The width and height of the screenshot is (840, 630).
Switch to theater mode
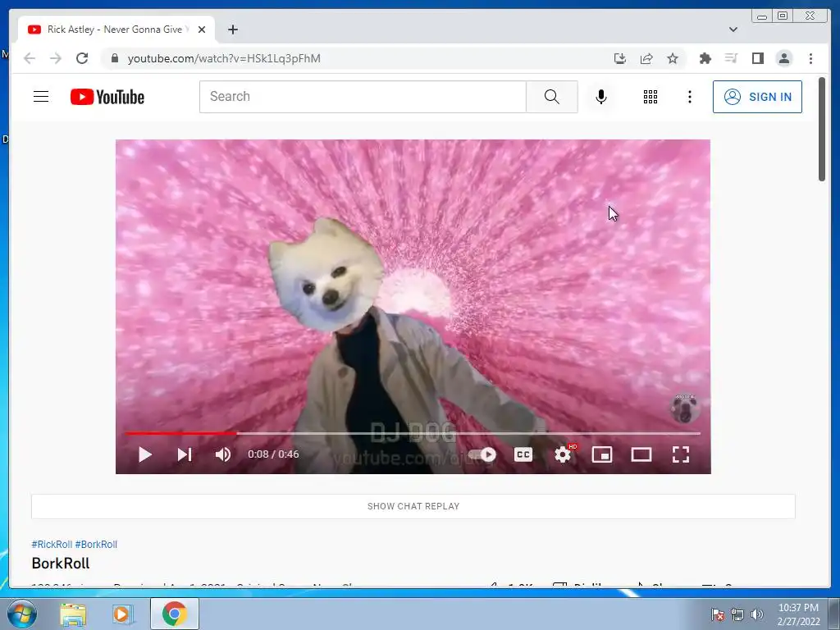(x=641, y=454)
